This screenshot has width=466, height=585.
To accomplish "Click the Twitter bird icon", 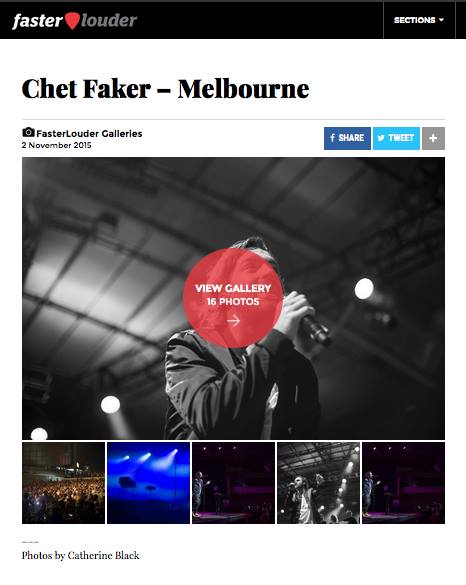I will click(x=381, y=138).
